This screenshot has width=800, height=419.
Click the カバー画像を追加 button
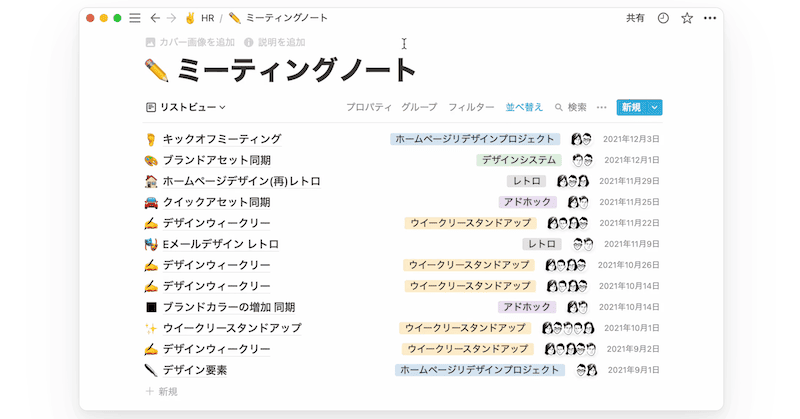coord(190,43)
